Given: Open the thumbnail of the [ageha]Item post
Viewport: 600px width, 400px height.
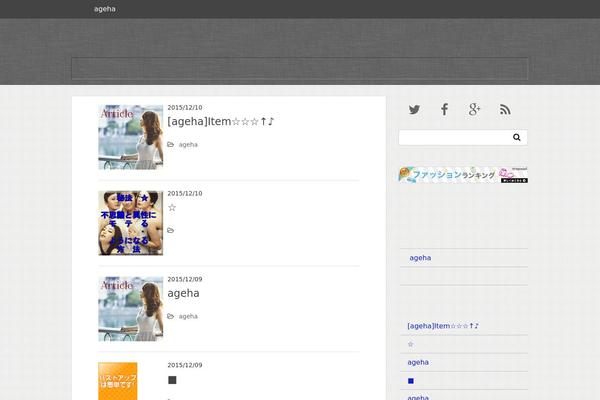Looking at the screenshot, I should click(x=130, y=137).
